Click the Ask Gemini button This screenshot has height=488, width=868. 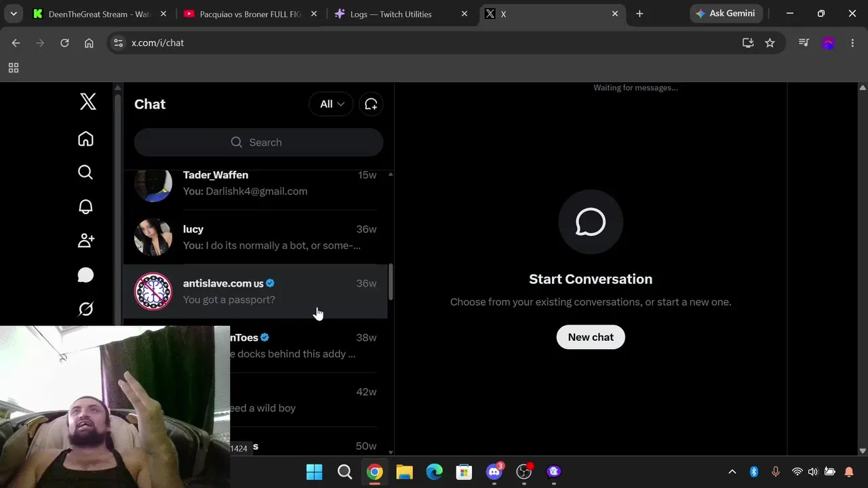[727, 14]
